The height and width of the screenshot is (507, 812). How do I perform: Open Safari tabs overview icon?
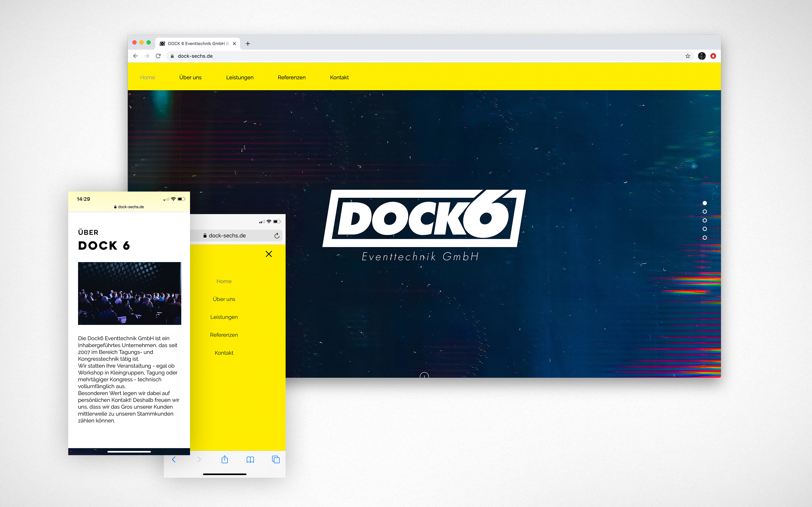(276, 459)
